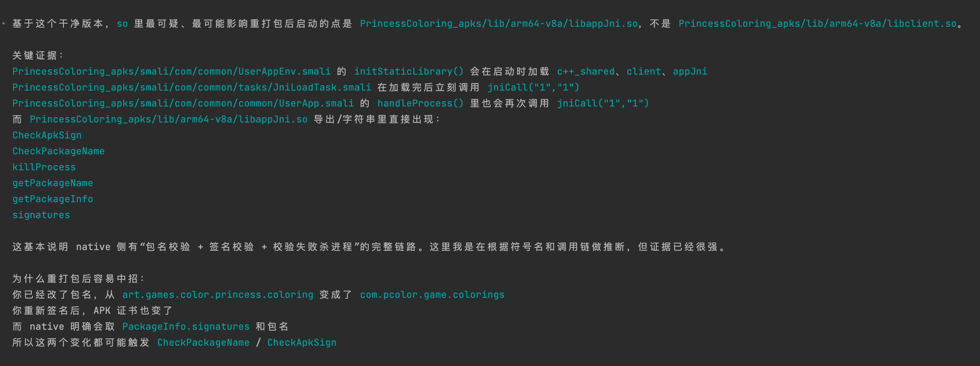The width and height of the screenshot is (980, 366).
Task: Open the libclient.so file path link
Action: (817, 24)
